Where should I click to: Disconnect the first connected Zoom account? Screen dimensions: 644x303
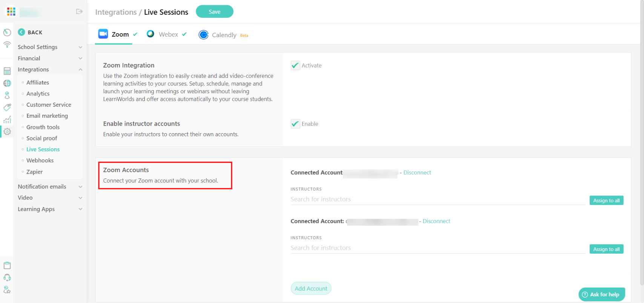[417, 172]
